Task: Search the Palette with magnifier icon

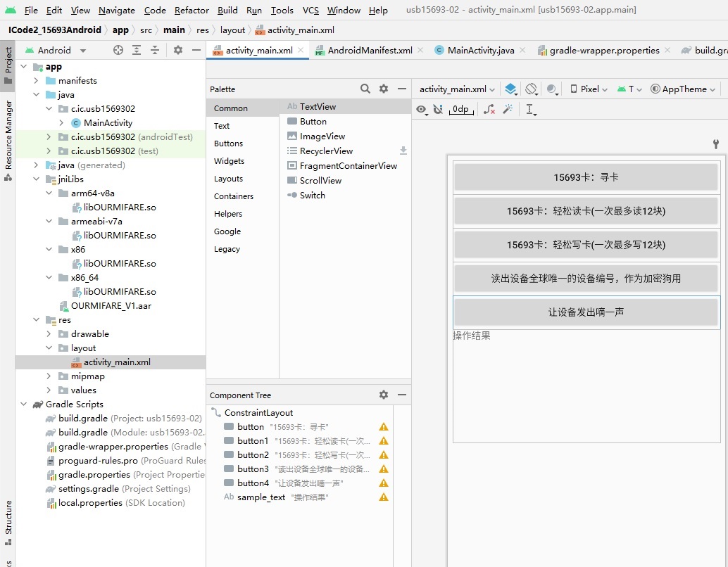Action: (x=365, y=89)
